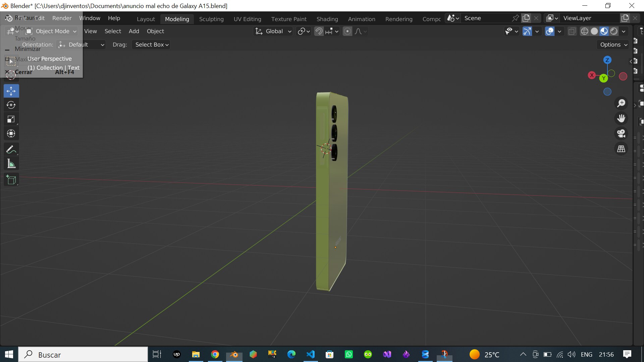Select the Scale tool
The image size is (644, 362).
(x=11, y=119)
